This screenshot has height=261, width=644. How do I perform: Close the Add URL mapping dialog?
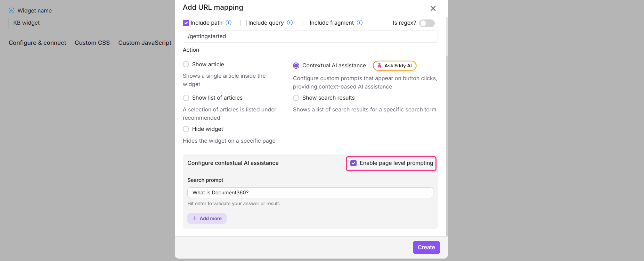coord(433,8)
